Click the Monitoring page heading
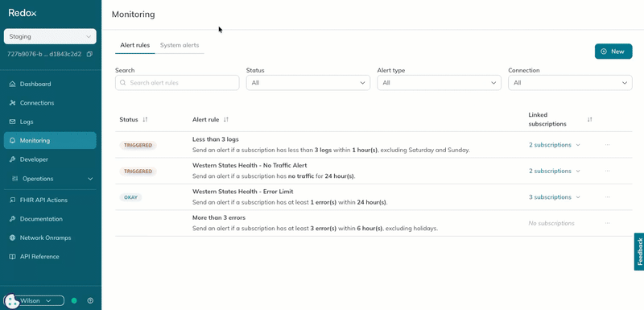The width and height of the screenshot is (644, 310). (133, 14)
